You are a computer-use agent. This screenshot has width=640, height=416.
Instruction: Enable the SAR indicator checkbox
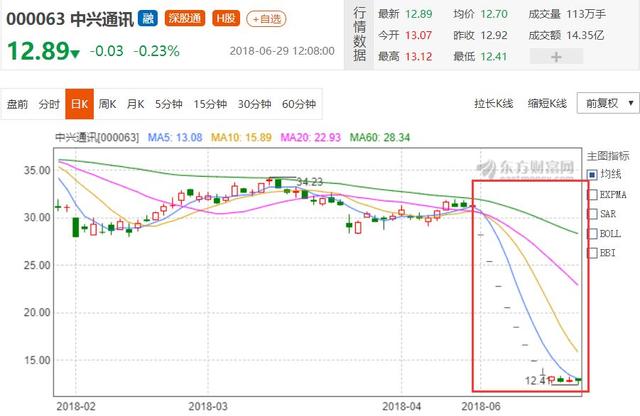point(591,213)
